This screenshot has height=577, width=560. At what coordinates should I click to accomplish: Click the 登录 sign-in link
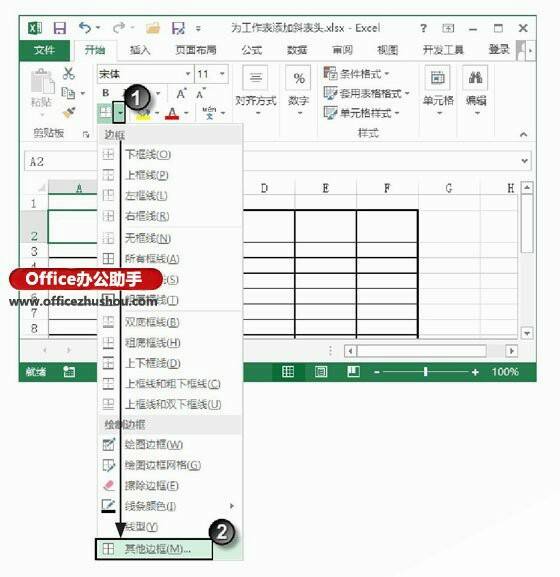coord(499,49)
